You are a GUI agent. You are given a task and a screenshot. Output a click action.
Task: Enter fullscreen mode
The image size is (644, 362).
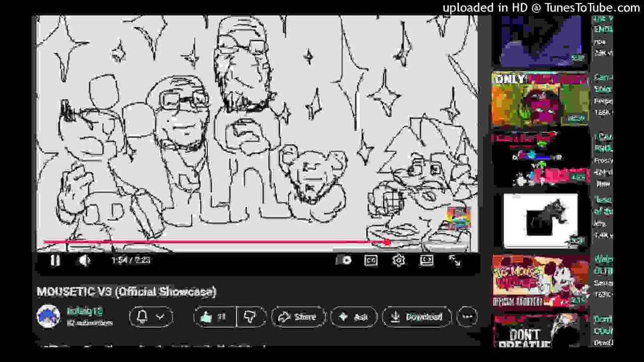pyautogui.click(x=454, y=260)
